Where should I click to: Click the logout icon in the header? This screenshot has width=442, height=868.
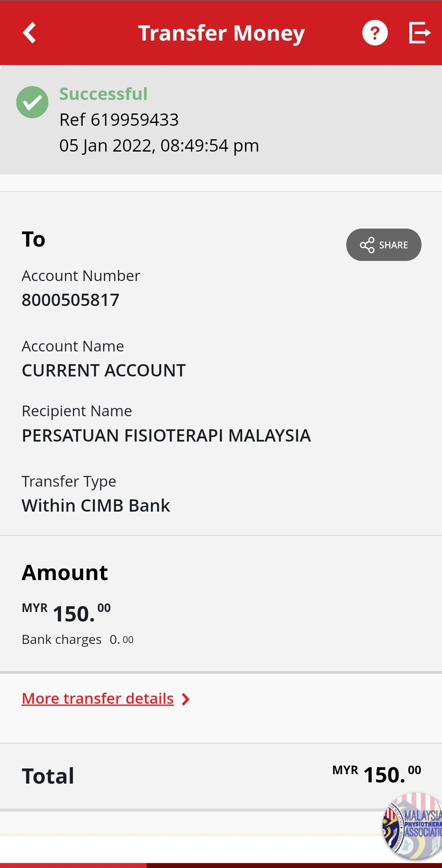coord(419,33)
